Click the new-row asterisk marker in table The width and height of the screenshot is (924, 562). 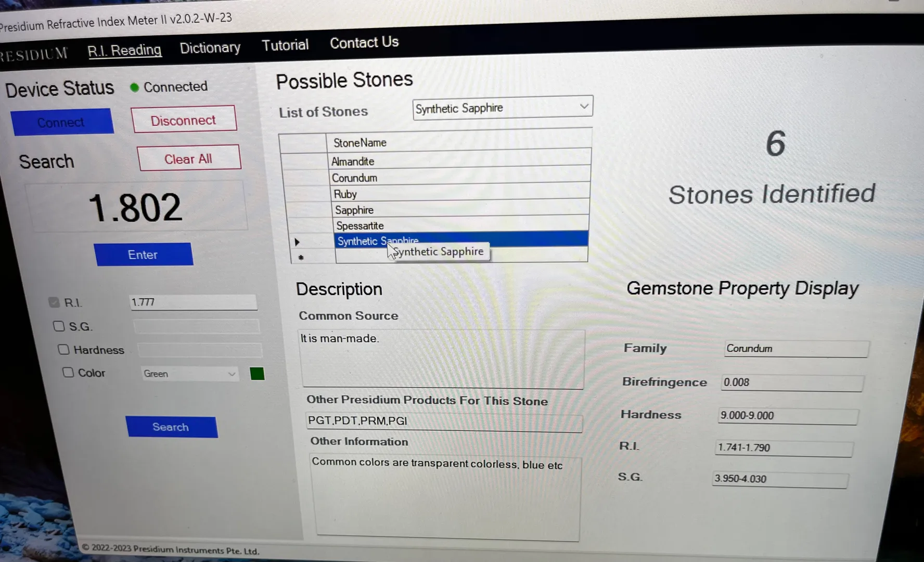click(301, 257)
